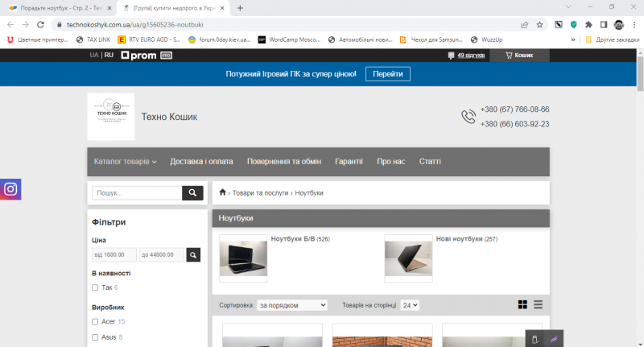644x347 pixels.
Task: Click phone number +380 (66) 603-92-23
Action: click(514, 124)
